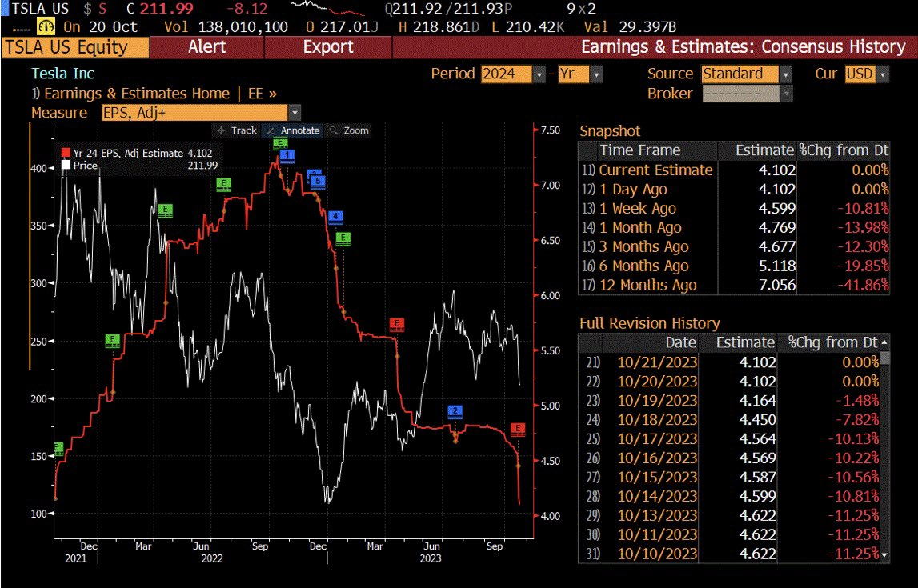This screenshot has width=918, height=588.
Task: Click the 10/15/2023 date in revision history
Action: coord(657,478)
